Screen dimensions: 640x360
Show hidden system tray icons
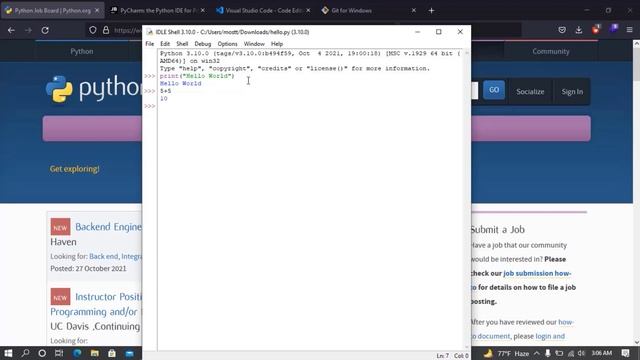[x=537, y=353]
